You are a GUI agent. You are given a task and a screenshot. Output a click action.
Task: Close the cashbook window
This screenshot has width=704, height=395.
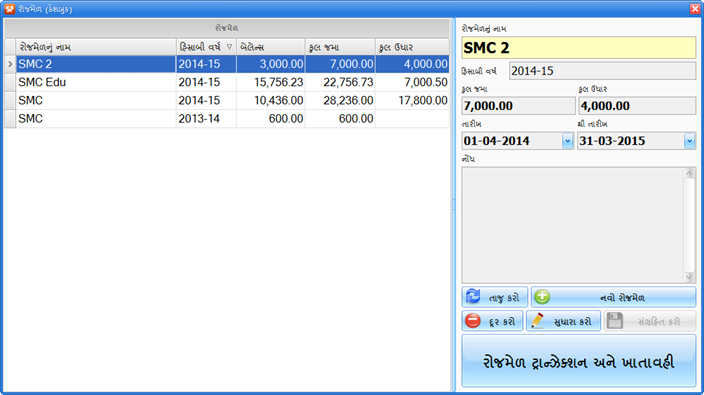point(695,9)
